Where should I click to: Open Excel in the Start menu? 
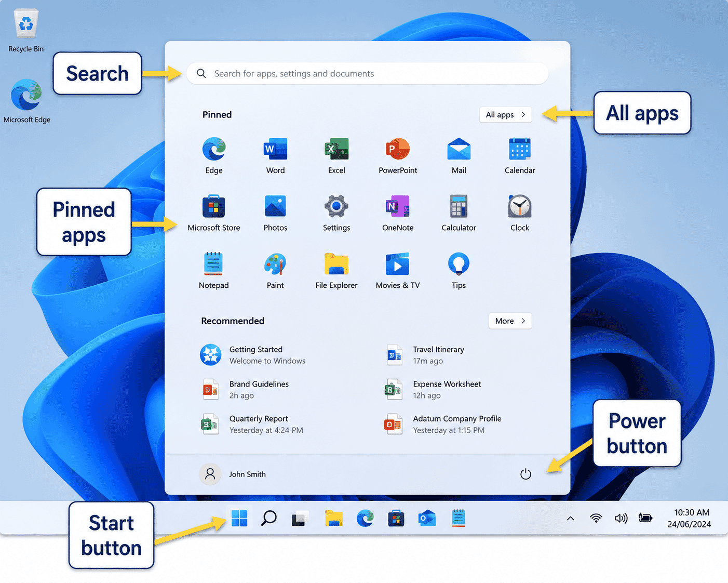[336, 155]
